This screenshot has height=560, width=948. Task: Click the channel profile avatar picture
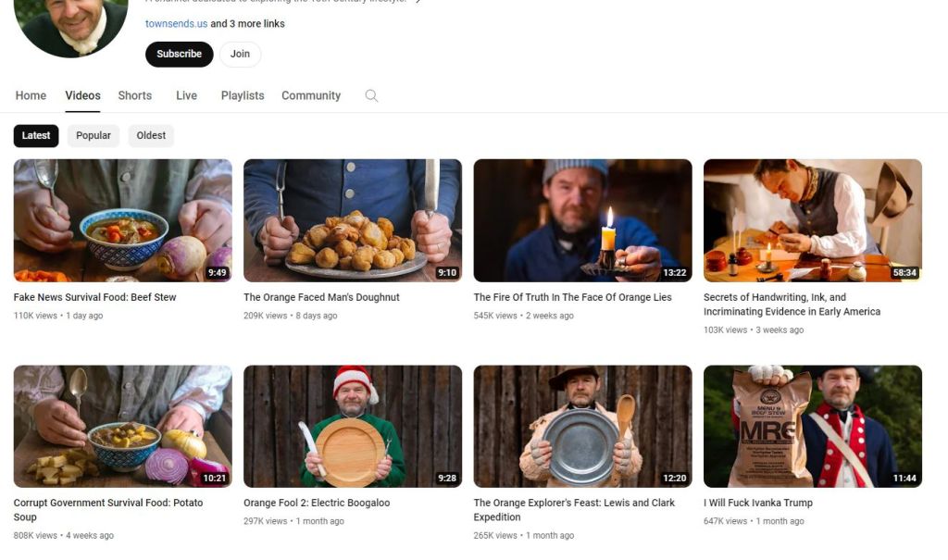pyautogui.click(x=70, y=27)
